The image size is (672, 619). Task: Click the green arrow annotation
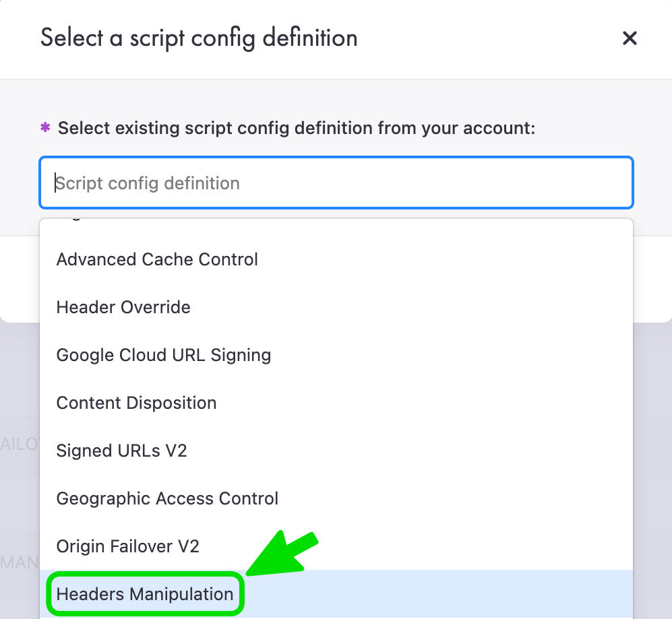pos(283,554)
